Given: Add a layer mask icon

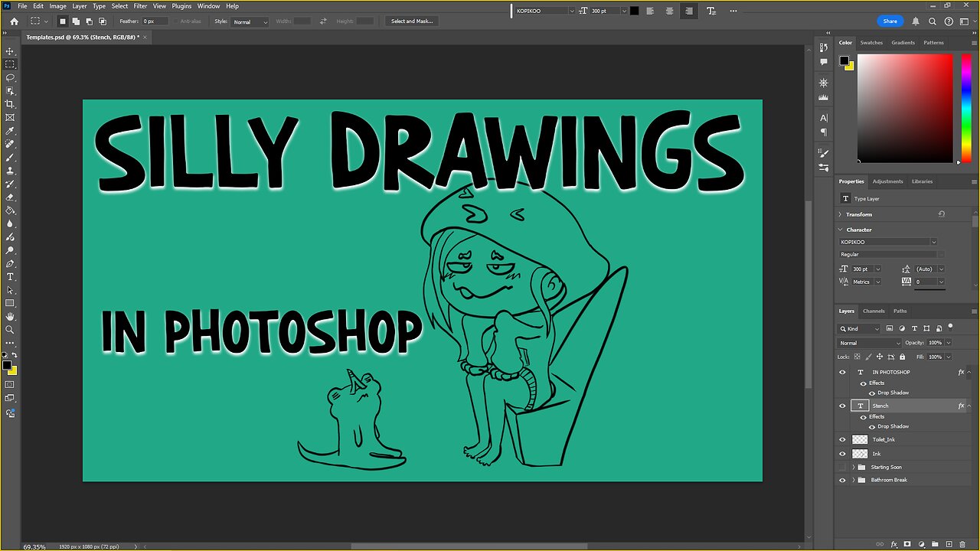Looking at the screenshot, I should coord(907,544).
